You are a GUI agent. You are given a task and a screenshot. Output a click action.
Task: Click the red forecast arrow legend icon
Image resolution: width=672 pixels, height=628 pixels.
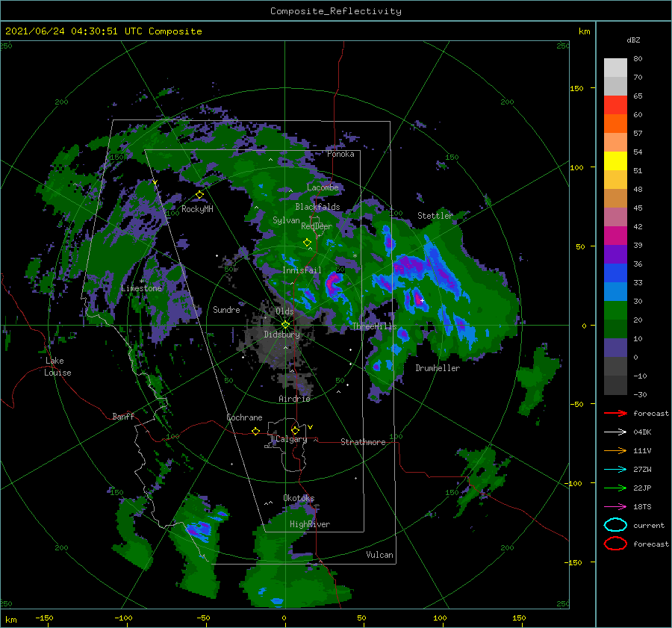[x=615, y=413]
